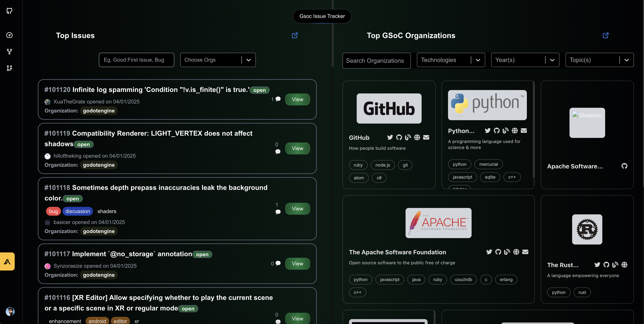The image size is (644, 324).
Task: Open the user profile avatar in the sidebar
Action: coord(10,312)
